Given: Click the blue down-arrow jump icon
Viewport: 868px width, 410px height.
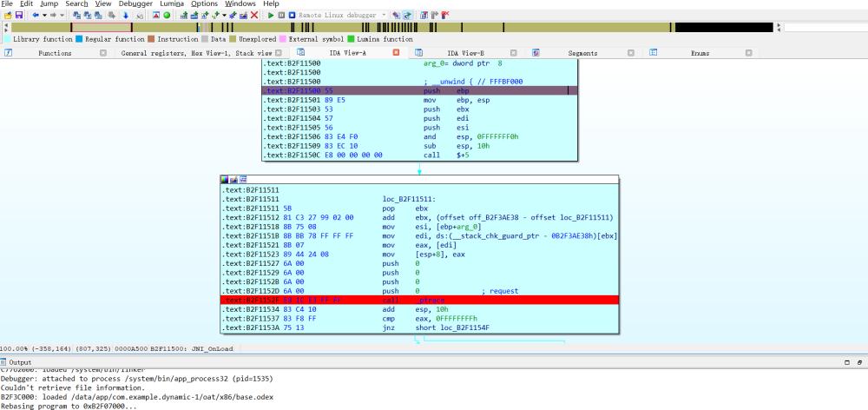Looking at the screenshot, I should (126, 16).
